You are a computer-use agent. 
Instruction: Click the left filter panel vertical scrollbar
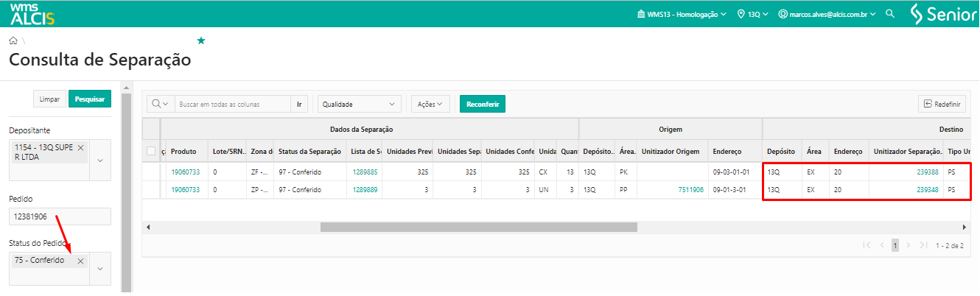[x=126, y=191]
